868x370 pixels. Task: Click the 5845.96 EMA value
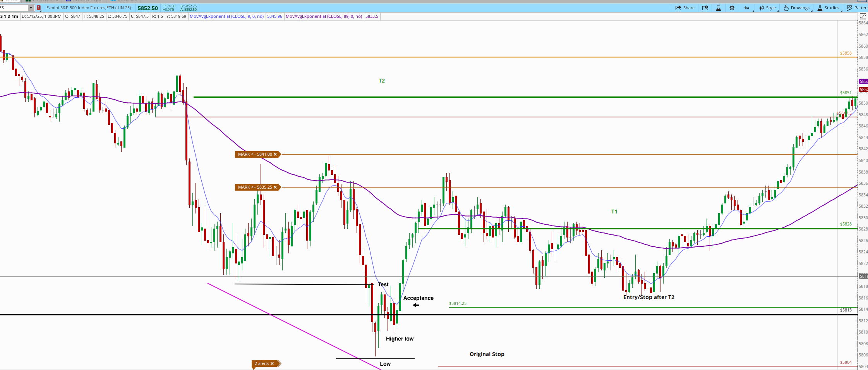[x=274, y=16]
